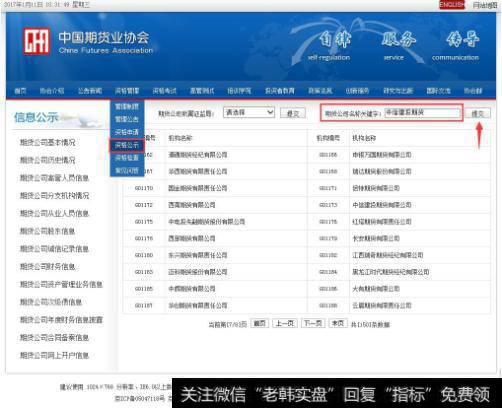
Task: Open 期货公司分支机构情况 in the sidebar
Action: coord(54,196)
